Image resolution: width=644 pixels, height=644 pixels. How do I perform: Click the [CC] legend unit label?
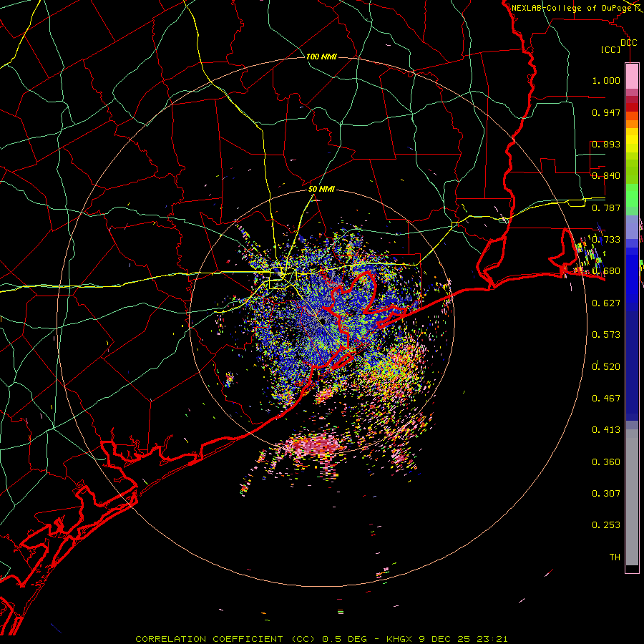pos(611,49)
